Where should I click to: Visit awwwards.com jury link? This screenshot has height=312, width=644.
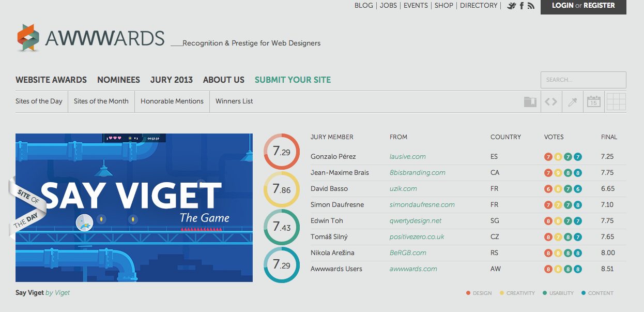tap(413, 269)
